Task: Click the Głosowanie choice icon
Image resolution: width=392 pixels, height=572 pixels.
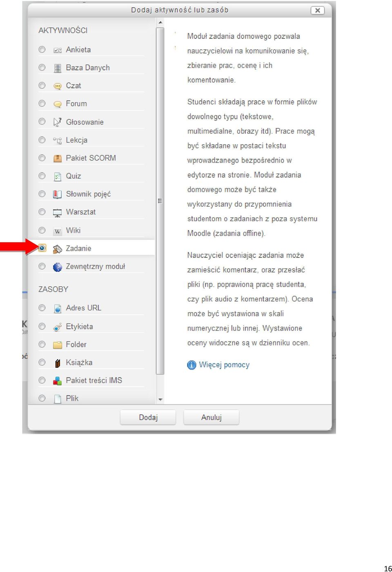Action: (x=58, y=122)
